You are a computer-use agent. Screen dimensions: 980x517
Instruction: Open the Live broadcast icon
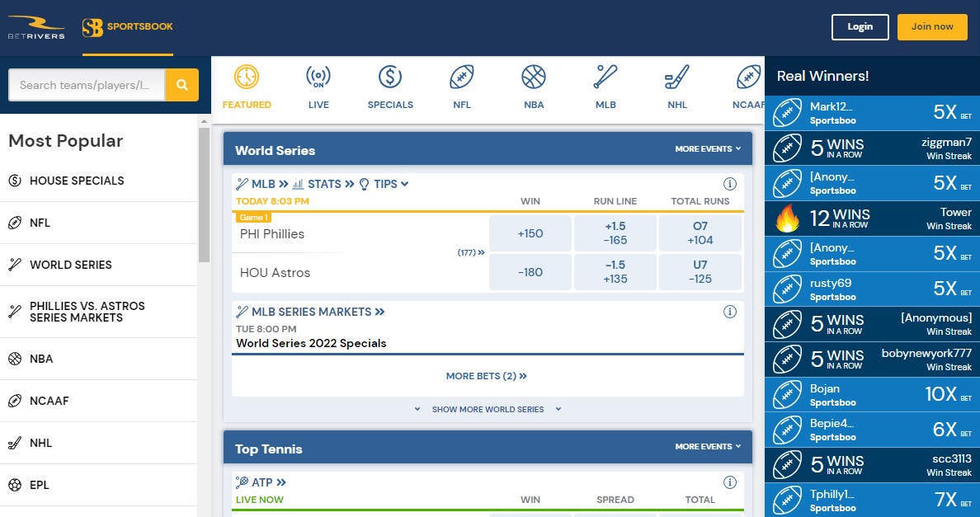point(318,78)
